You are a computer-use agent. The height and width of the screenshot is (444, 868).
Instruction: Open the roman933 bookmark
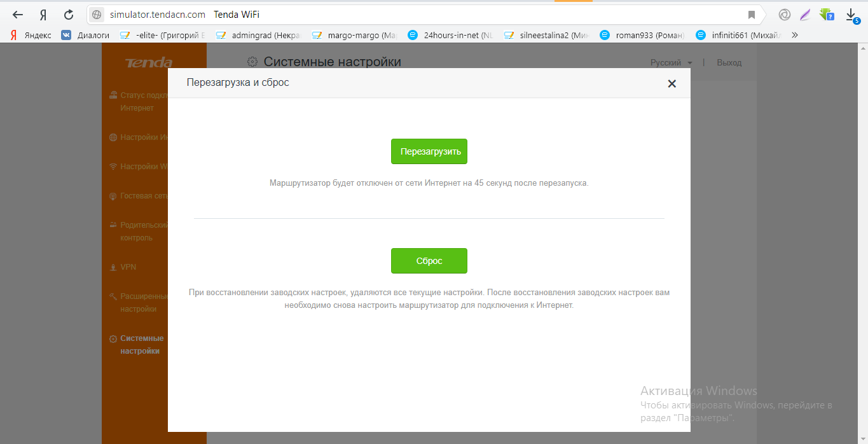643,36
